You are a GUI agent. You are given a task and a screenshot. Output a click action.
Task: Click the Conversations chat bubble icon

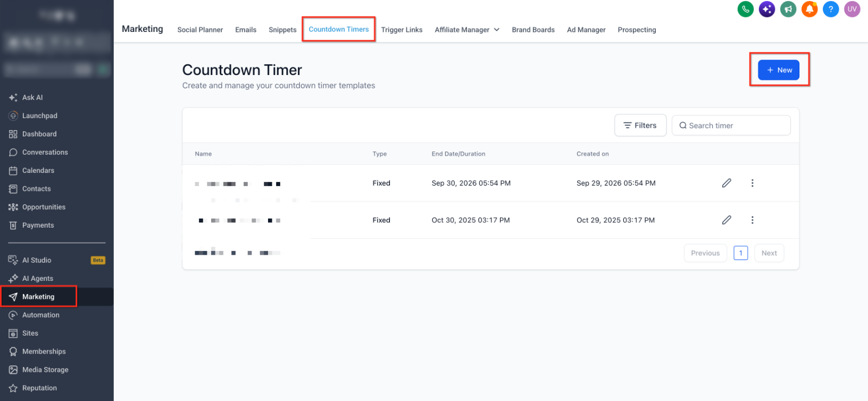[x=13, y=153]
